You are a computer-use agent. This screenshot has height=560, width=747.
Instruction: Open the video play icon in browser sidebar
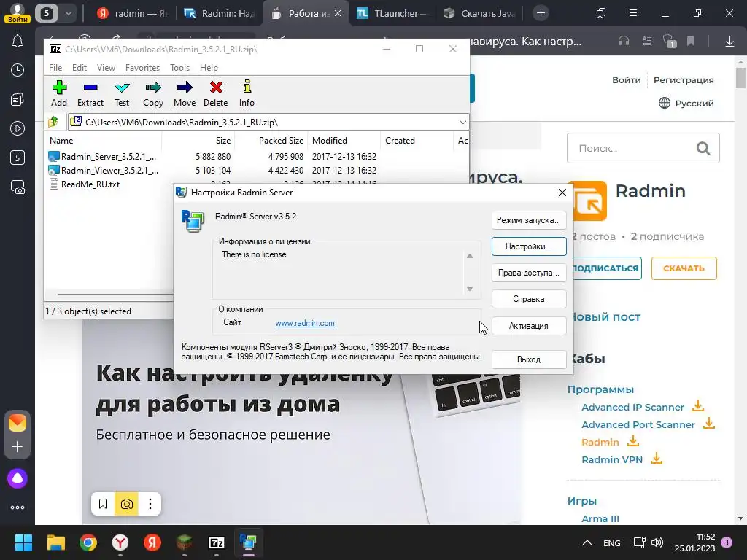pyautogui.click(x=18, y=128)
